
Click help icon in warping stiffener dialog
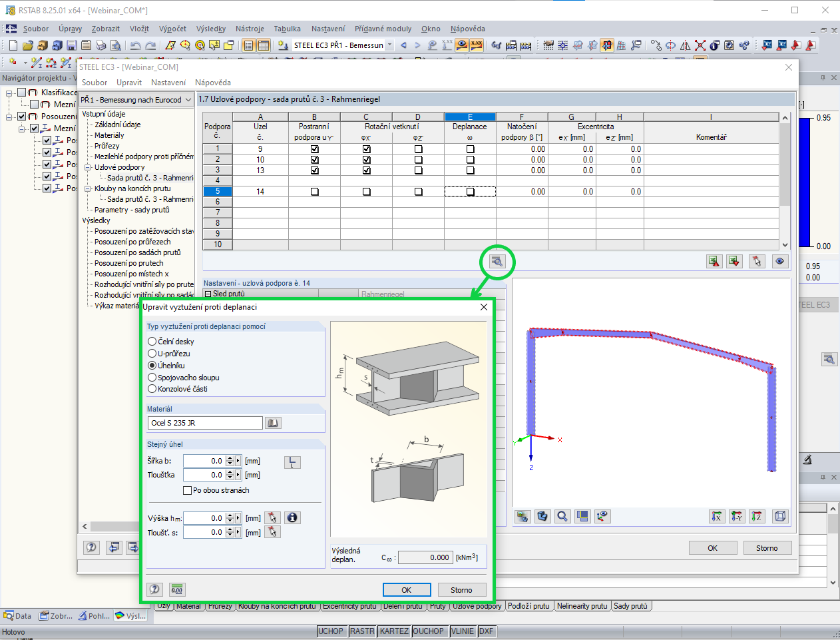pos(154,589)
